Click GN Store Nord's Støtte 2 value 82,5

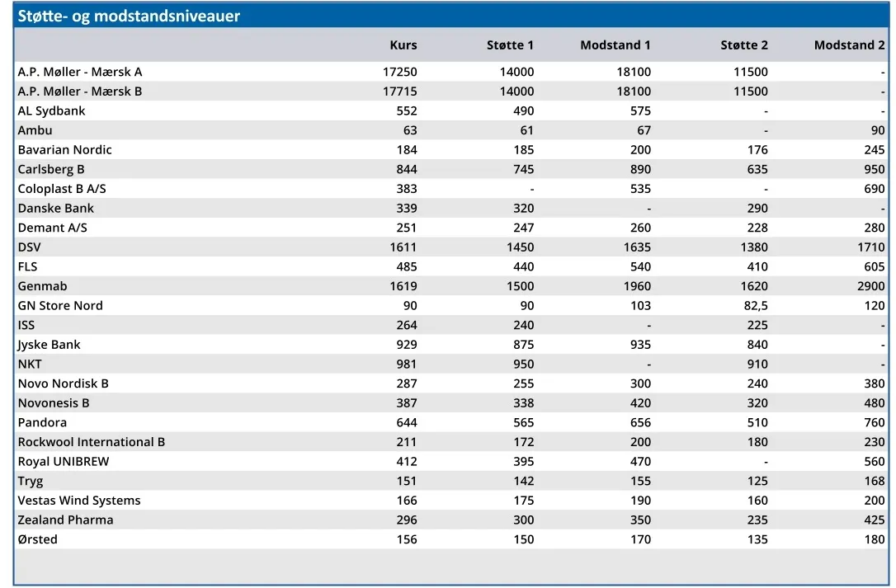point(756,306)
